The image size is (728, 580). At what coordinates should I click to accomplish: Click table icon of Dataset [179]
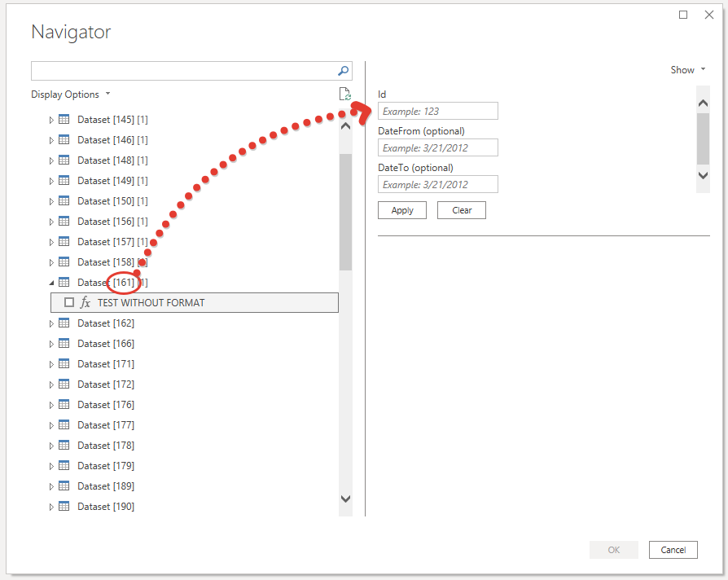[x=64, y=466]
